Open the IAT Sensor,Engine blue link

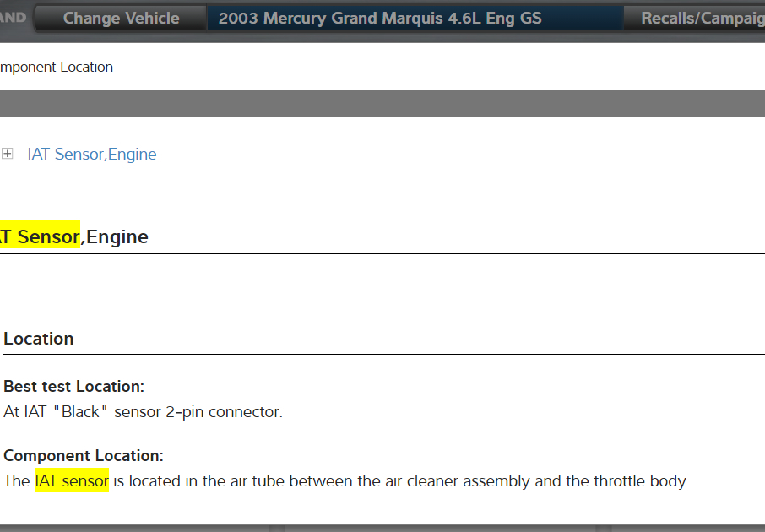(91, 154)
